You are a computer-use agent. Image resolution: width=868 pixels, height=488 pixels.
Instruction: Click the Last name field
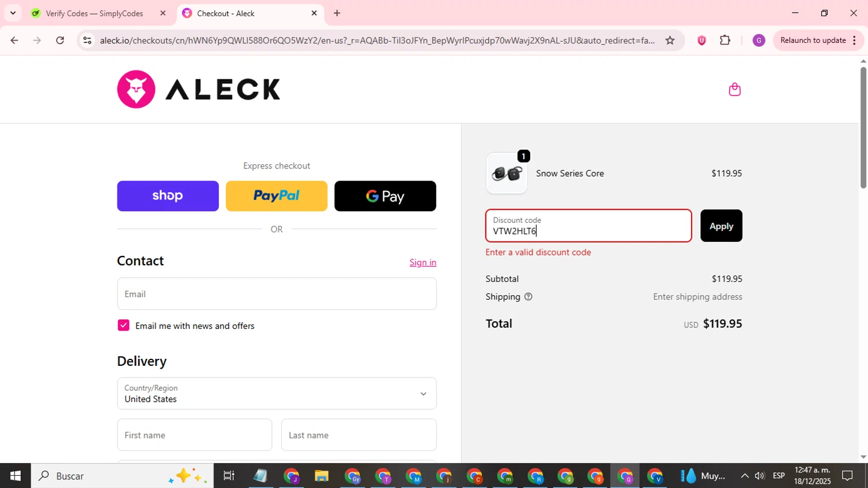359,435
